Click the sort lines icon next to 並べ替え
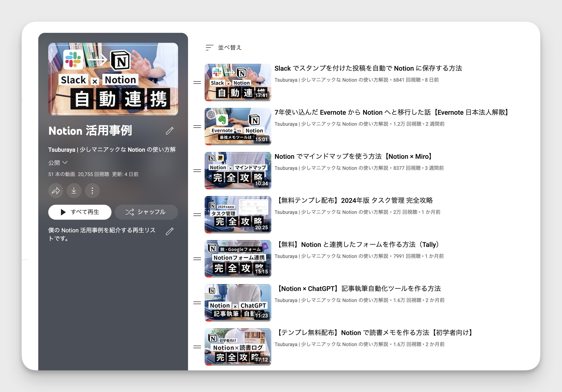562x392 pixels. tap(209, 47)
